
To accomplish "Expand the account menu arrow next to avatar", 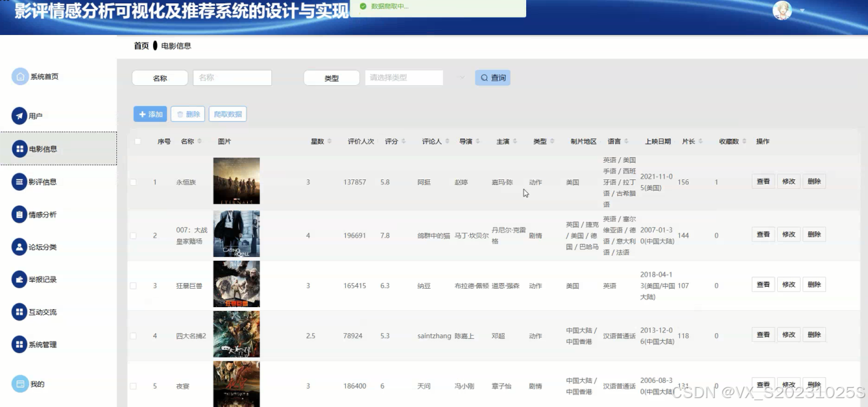I will (802, 11).
